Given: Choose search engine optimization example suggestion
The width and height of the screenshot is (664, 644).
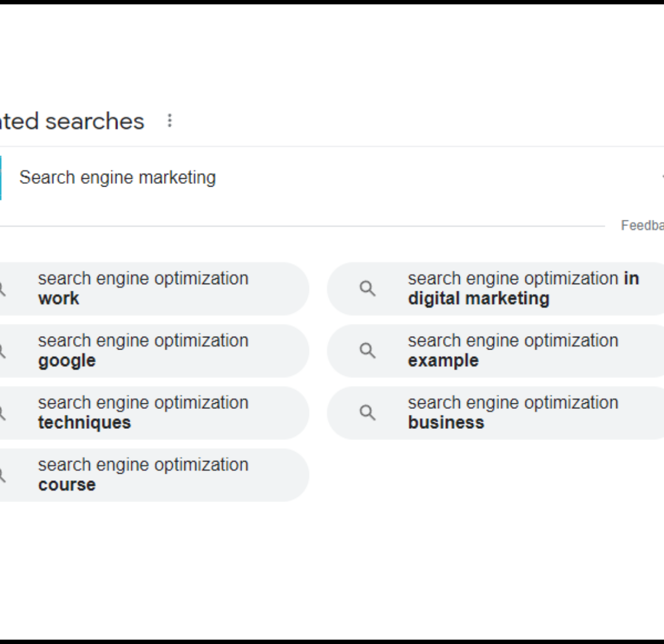Looking at the screenshot, I should click(x=495, y=351).
